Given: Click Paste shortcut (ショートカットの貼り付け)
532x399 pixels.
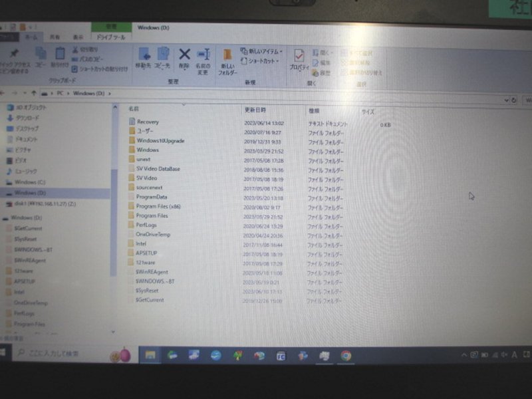Looking at the screenshot, I should [x=100, y=69].
